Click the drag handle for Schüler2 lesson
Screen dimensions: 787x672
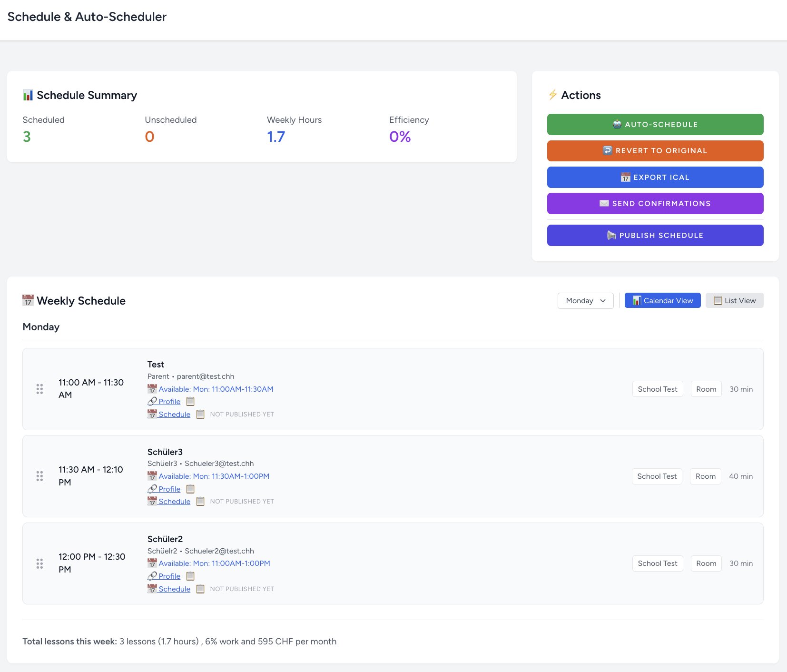tap(40, 563)
